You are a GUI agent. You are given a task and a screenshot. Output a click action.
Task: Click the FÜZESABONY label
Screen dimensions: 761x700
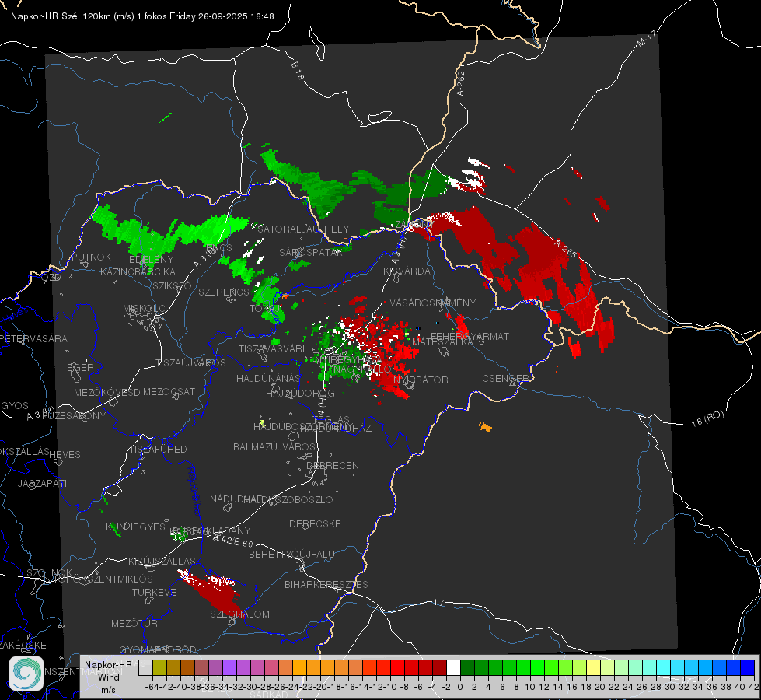click(x=74, y=416)
